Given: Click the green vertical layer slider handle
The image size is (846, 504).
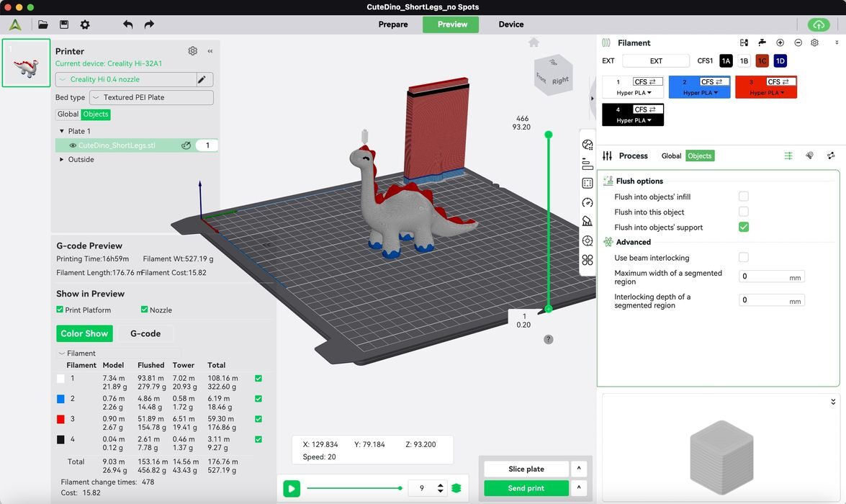Looking at the screenshot, I should pyautogui.click(x=549, y=135).
